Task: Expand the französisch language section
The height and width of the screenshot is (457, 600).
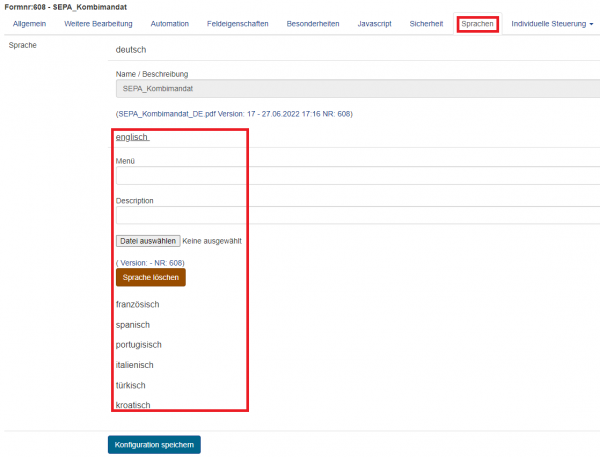Action: click(x=137, y=305)
